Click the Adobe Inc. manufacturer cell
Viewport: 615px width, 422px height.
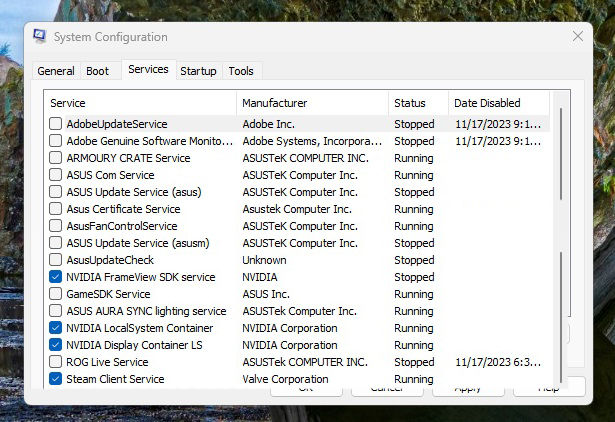coord(268,124)
